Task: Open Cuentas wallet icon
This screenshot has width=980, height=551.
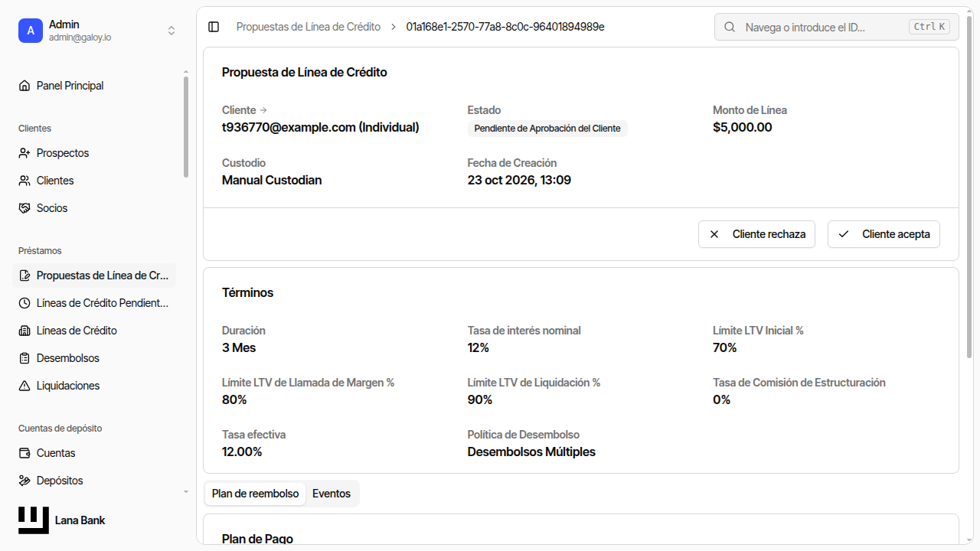Action: click(x=24, y=453)
